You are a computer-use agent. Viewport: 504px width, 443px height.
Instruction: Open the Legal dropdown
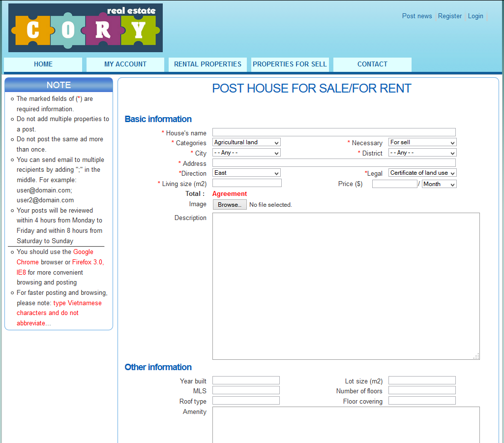click(422, 172)
